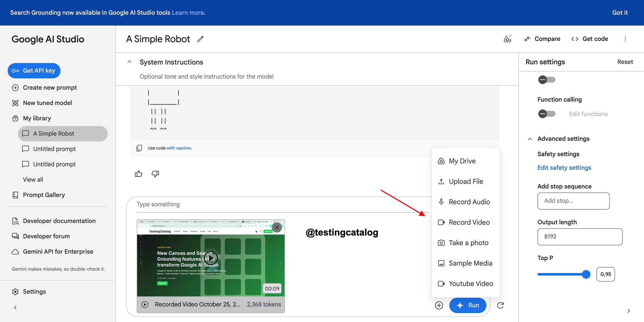
Task: Select A Simple Robot in the library
Action: click(x=63, y=134)
